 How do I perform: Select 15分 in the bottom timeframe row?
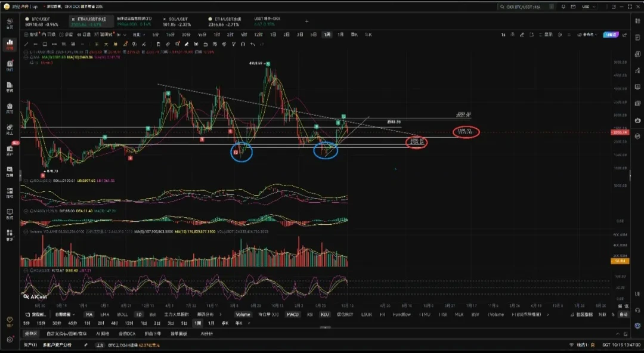tap(41, 323)
